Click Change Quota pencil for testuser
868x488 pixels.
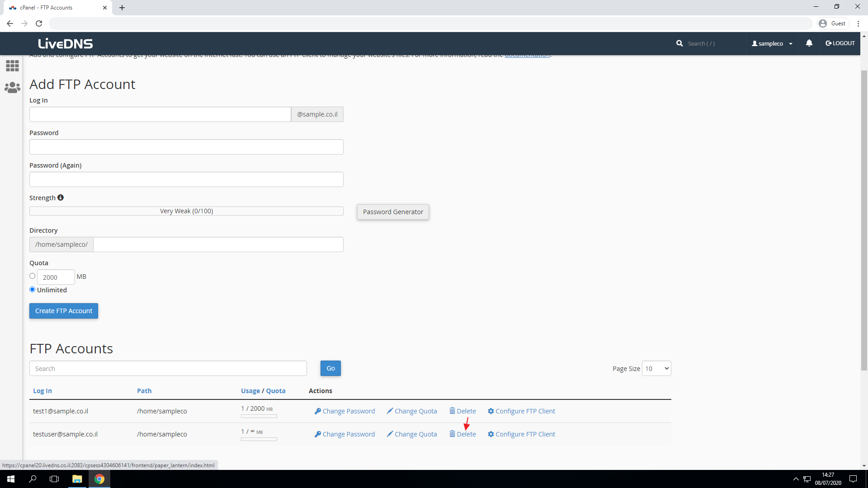click(x=390, y=434)
